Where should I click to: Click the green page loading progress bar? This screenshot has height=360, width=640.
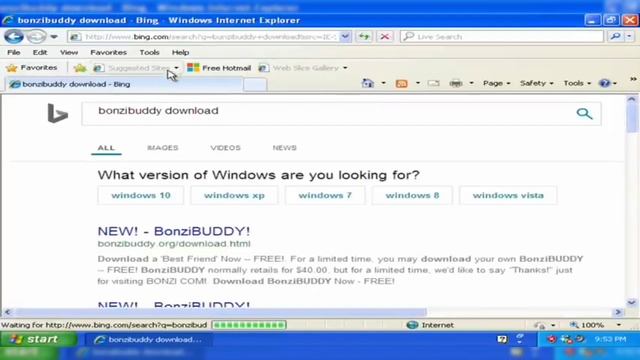tap(249, 325)
